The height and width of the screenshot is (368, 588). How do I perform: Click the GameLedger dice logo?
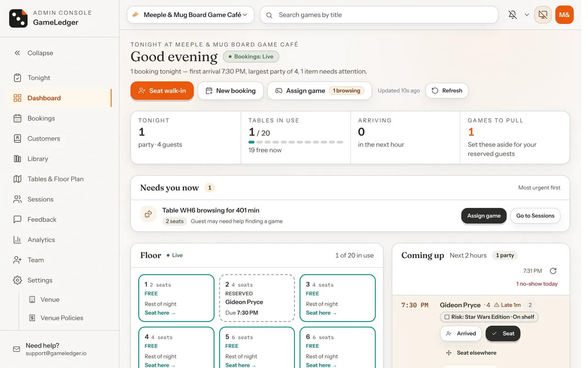pos(18,18)
